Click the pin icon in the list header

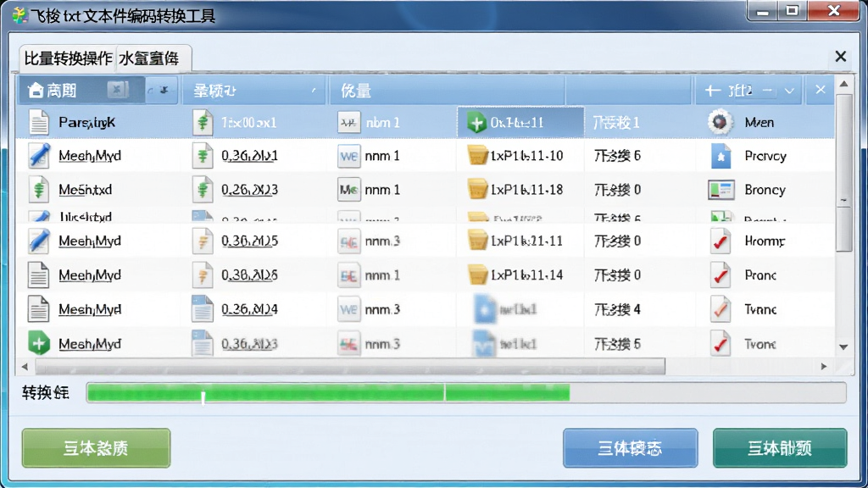coord(163,90)
